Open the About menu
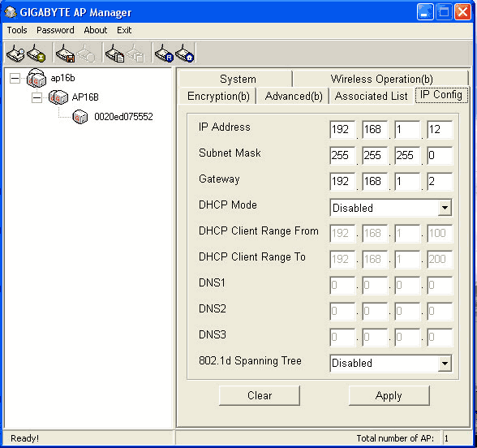 96,30
